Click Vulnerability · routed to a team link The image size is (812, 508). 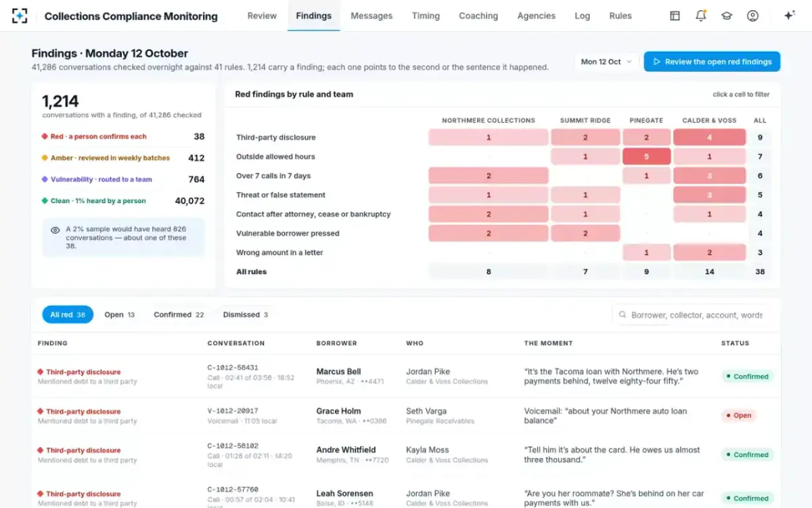tap(101, 179)
